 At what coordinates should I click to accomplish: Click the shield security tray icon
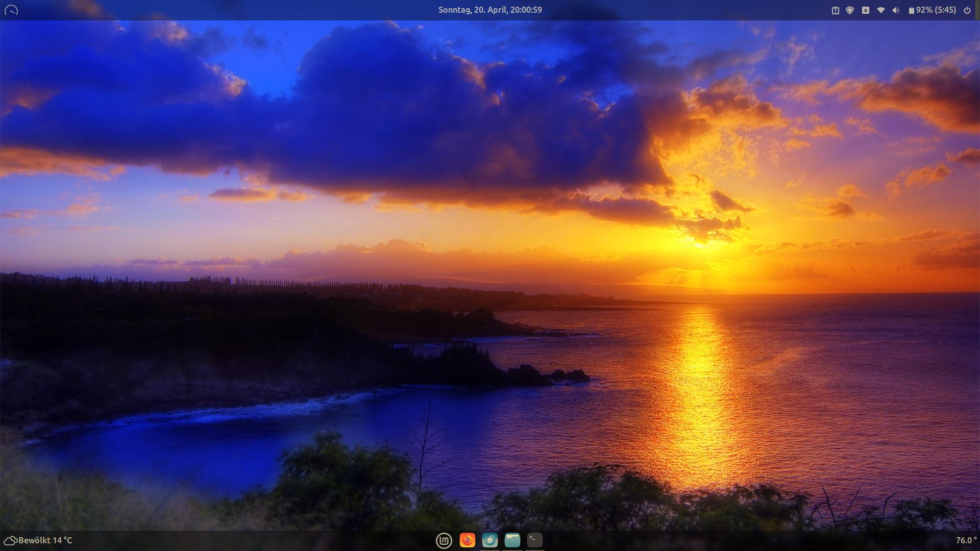point(850,10)
